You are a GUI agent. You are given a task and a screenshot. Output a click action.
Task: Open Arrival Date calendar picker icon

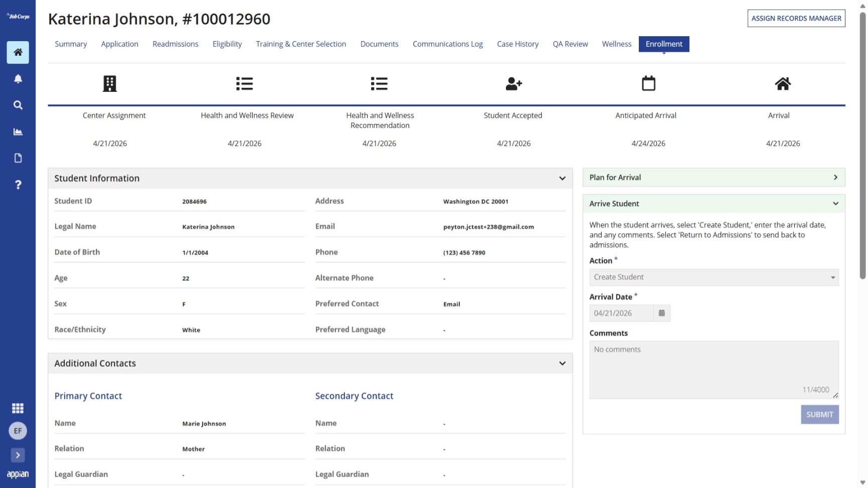661,313
